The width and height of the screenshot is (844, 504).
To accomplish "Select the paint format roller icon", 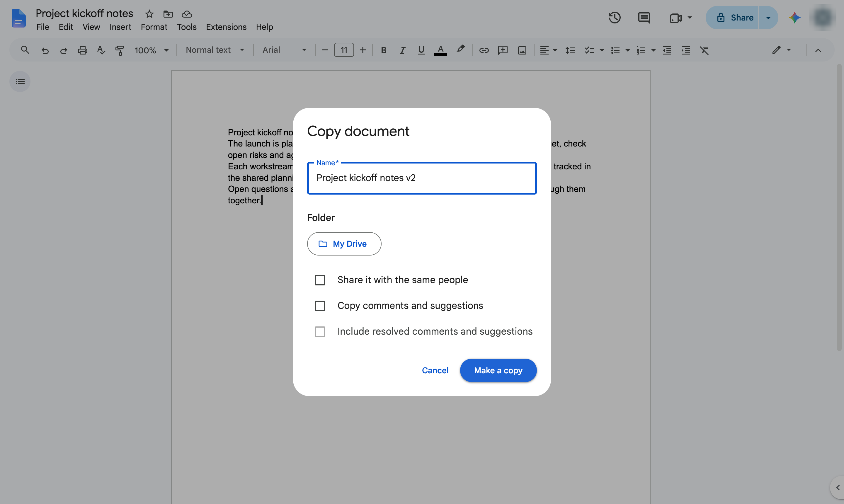I will tap(120, 50).
